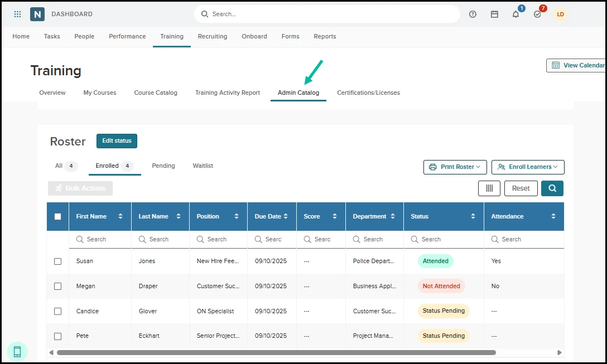Sort by Last Name column arrows
The height and width of the screenshot is (364, 607).
click(x=179, y=216)
